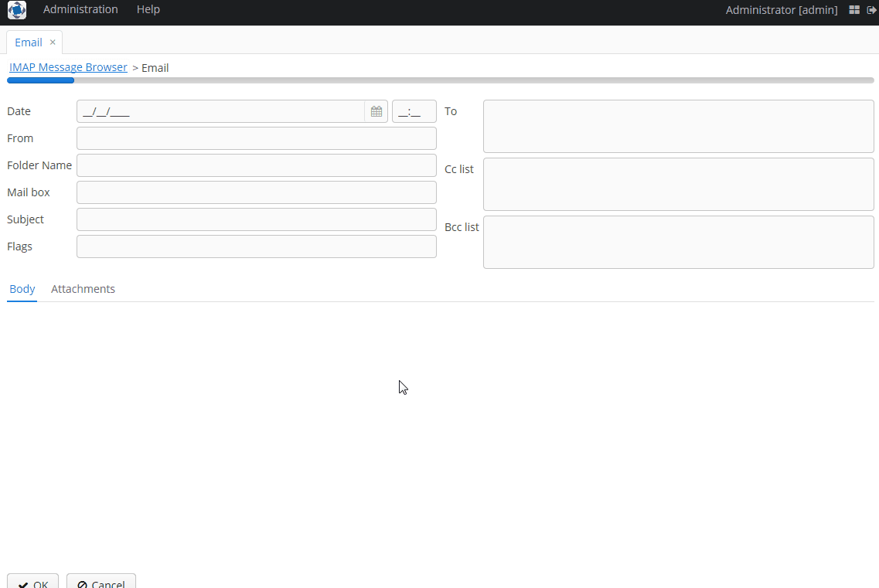Follow the IMAP Message Browser breadcrumb link

click(x=67, y=67)
